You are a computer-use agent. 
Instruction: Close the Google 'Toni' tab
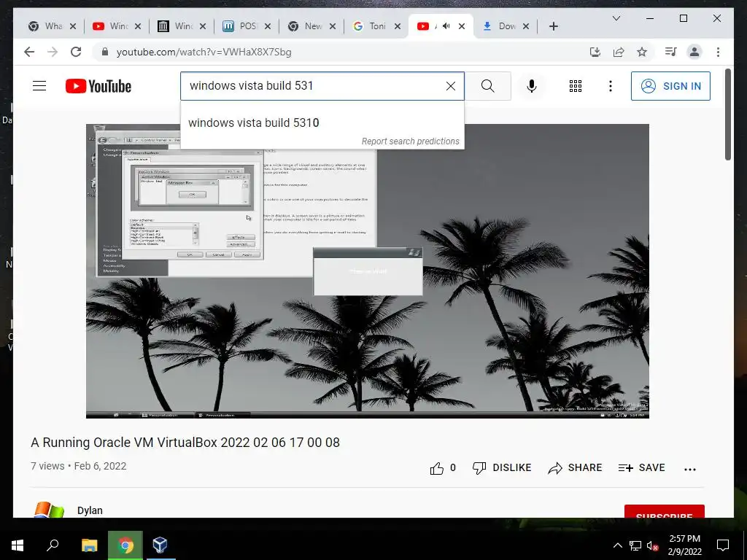pos(398,26)
